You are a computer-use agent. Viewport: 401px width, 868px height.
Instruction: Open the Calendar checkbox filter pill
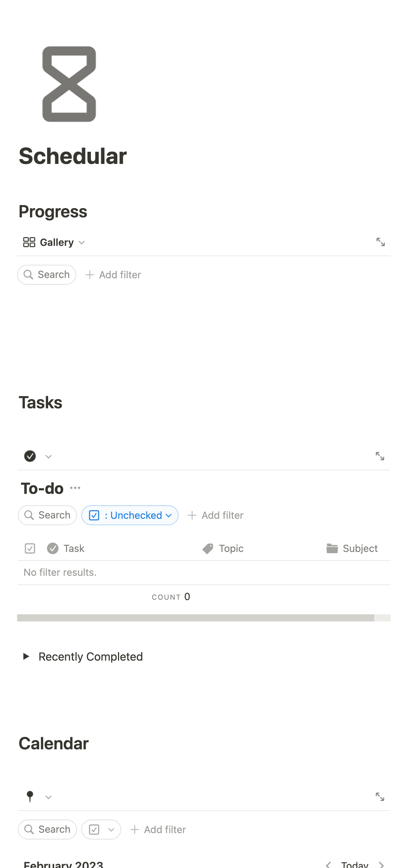[101, 830]
